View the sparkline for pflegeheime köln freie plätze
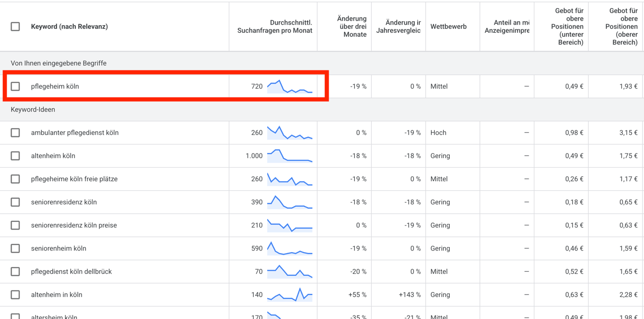This screenshot has width=644, height=319. 290,179
